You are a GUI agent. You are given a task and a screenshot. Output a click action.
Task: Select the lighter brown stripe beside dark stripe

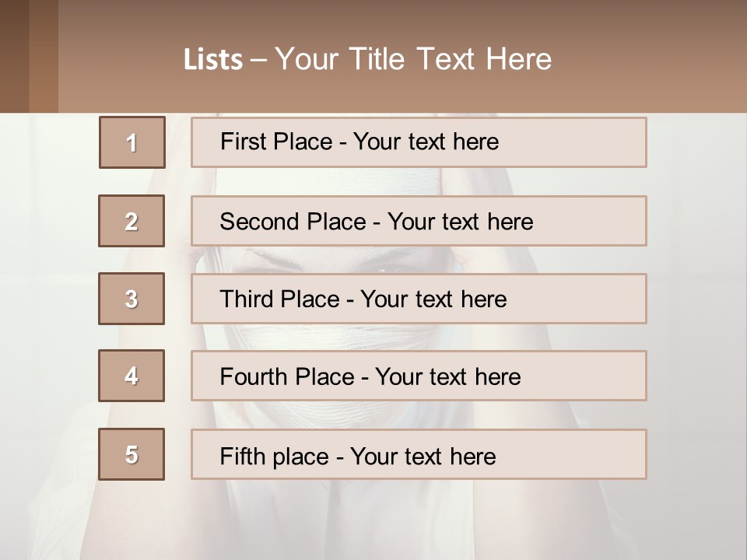coord(44,56)
